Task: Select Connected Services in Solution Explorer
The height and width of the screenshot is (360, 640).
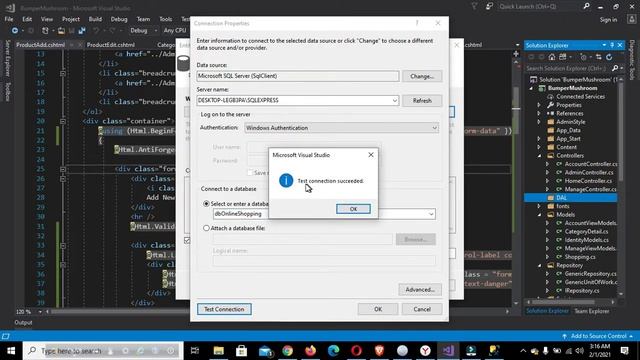Action: coord(580,96)
